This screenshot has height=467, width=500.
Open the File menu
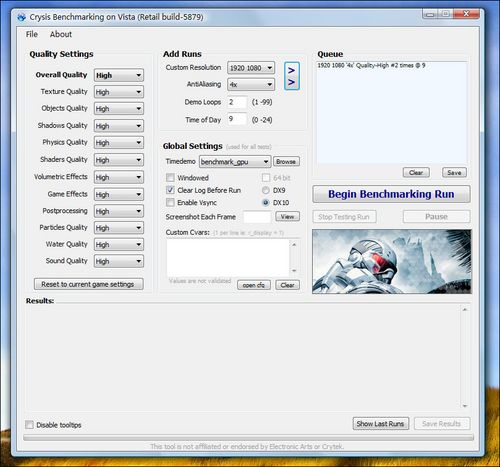[32, 34]
